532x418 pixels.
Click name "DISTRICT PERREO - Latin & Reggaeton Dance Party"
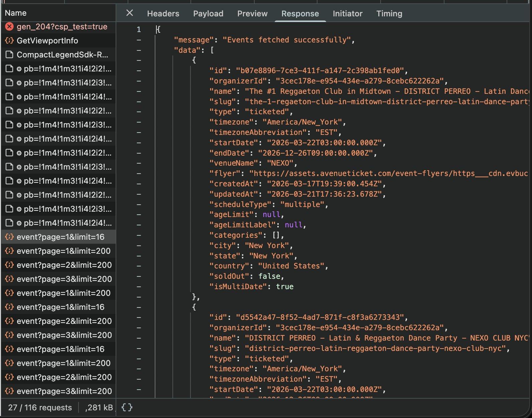point(369,338)
